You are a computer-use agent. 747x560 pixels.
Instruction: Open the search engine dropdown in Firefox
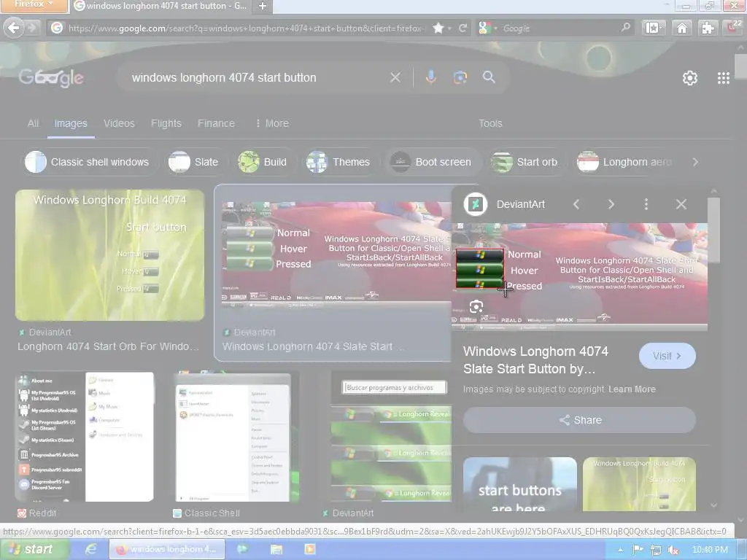[x=488, y=28]
